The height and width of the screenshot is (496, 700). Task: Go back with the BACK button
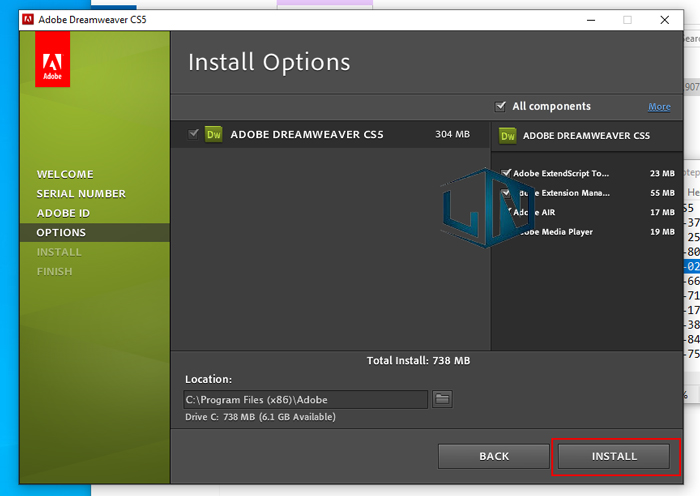pos(494,456)
